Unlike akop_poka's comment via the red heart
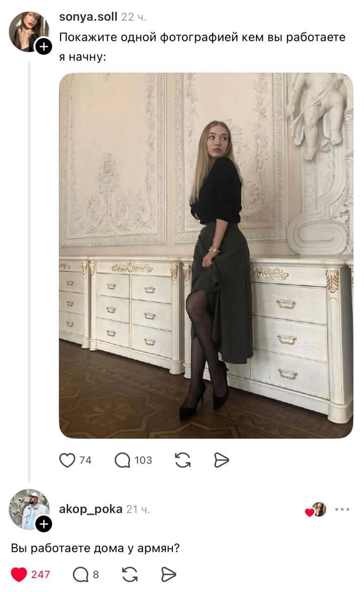Screen dimensions: 364x592 point(19,574)
